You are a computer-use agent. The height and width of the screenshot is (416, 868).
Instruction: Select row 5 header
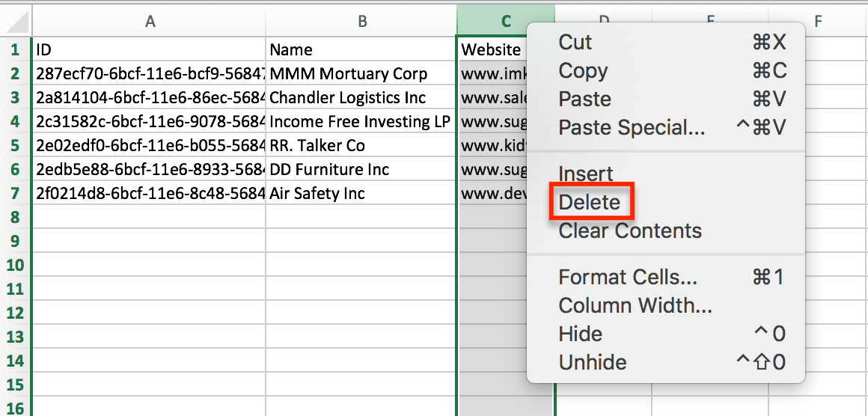pos(16,145)
